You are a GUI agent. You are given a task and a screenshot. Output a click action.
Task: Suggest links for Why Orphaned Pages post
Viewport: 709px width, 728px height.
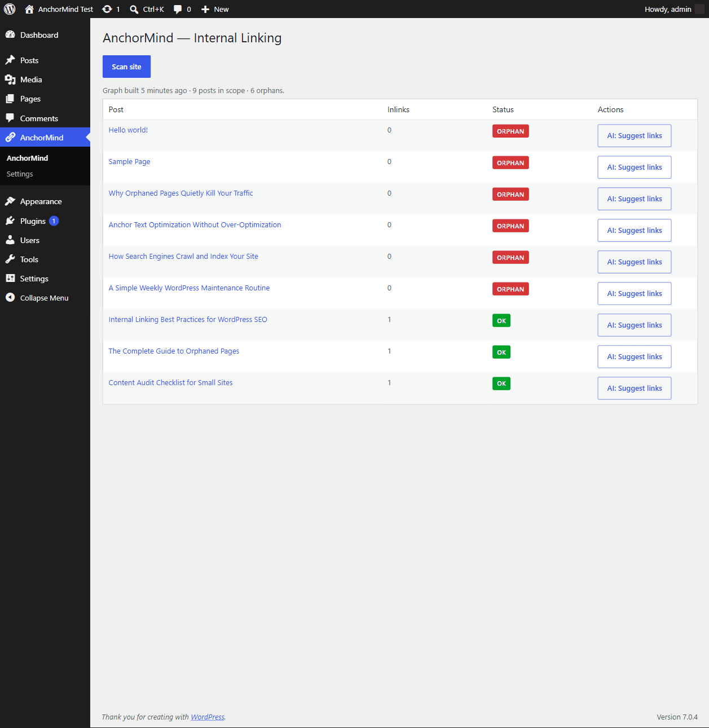(x=635, y=199)
